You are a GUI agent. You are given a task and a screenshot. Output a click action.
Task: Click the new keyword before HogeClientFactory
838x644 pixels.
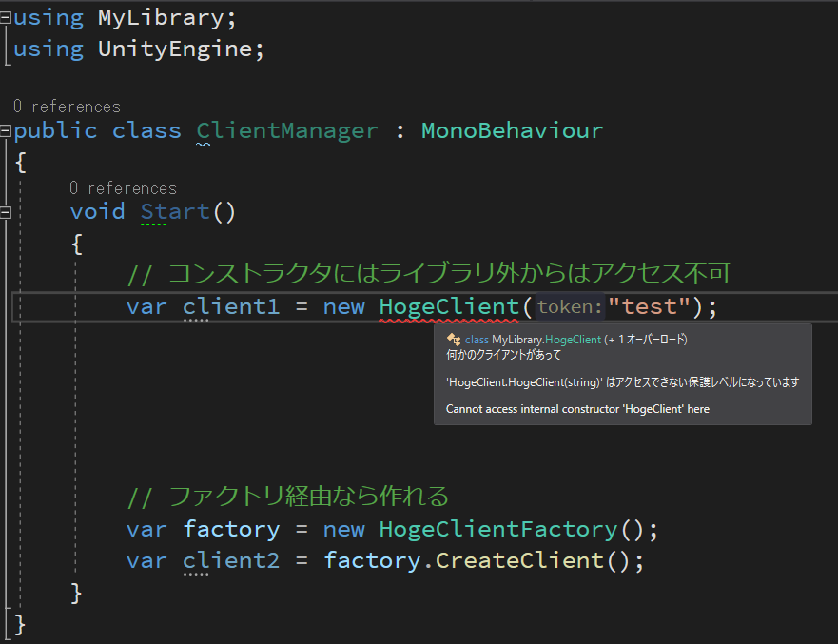[344, 529]
